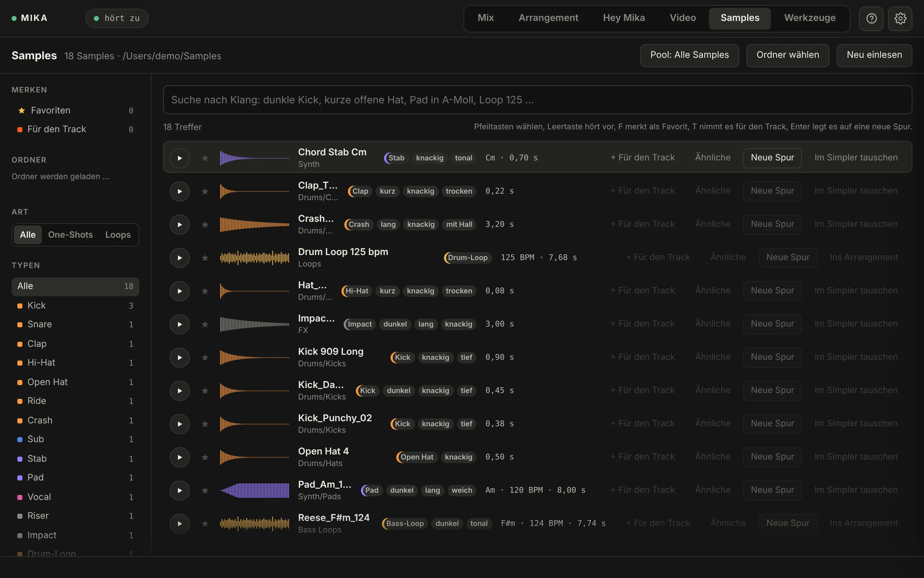
Task: Focus the sound search field
Action: (537, 100)
